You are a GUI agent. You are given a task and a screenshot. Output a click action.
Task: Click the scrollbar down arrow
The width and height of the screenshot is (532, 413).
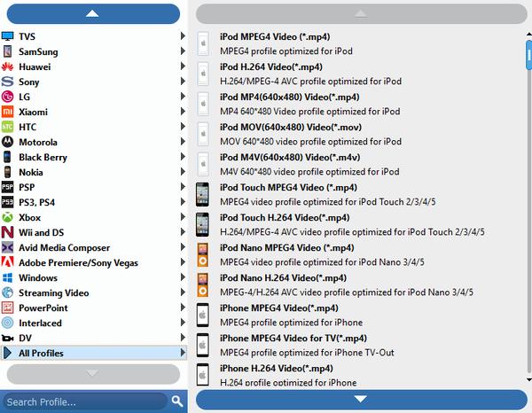tap(529, 380)
